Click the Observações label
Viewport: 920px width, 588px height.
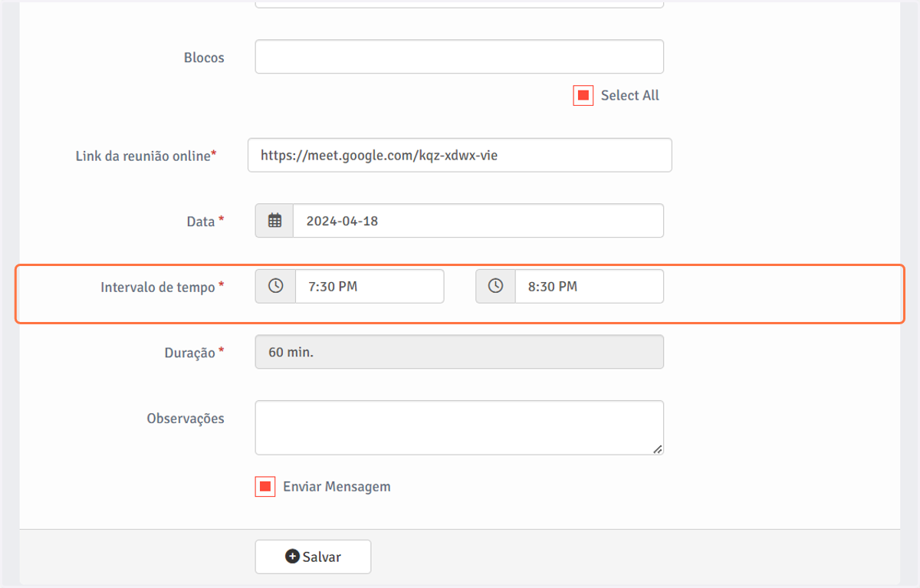pyautogui.click(x=186, y=419)
